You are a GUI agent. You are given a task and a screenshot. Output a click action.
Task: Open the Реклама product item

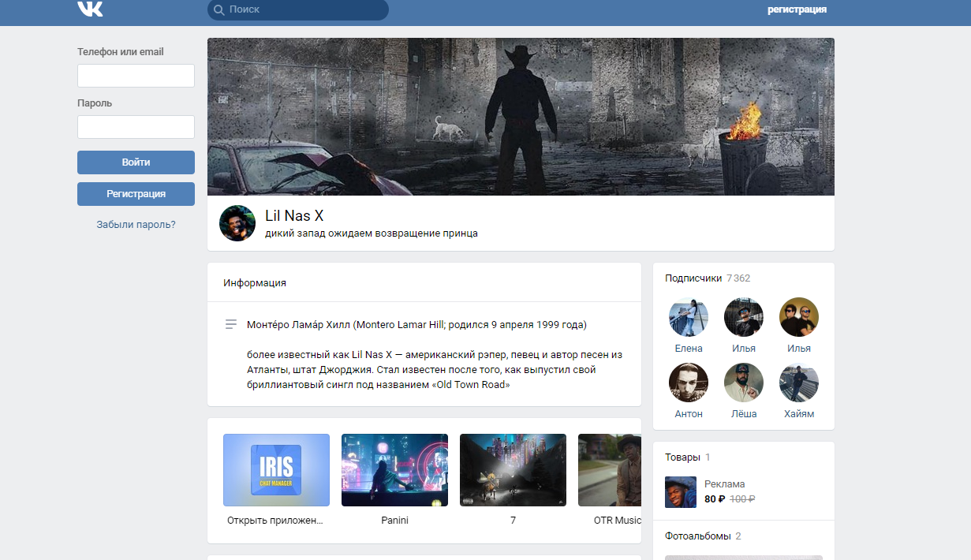(725, 484)
